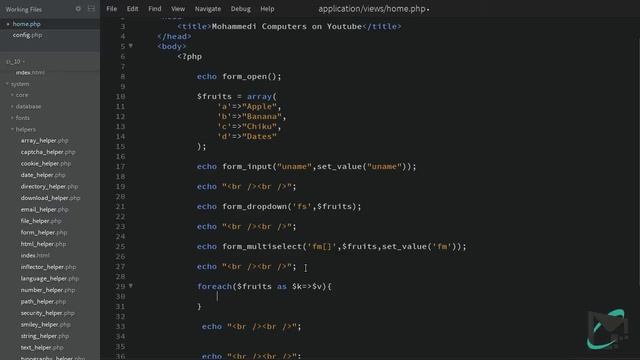The height and width of the screenshot is (360, 640).
Task: Open Working Files settings gear
Action: point(78,9)
